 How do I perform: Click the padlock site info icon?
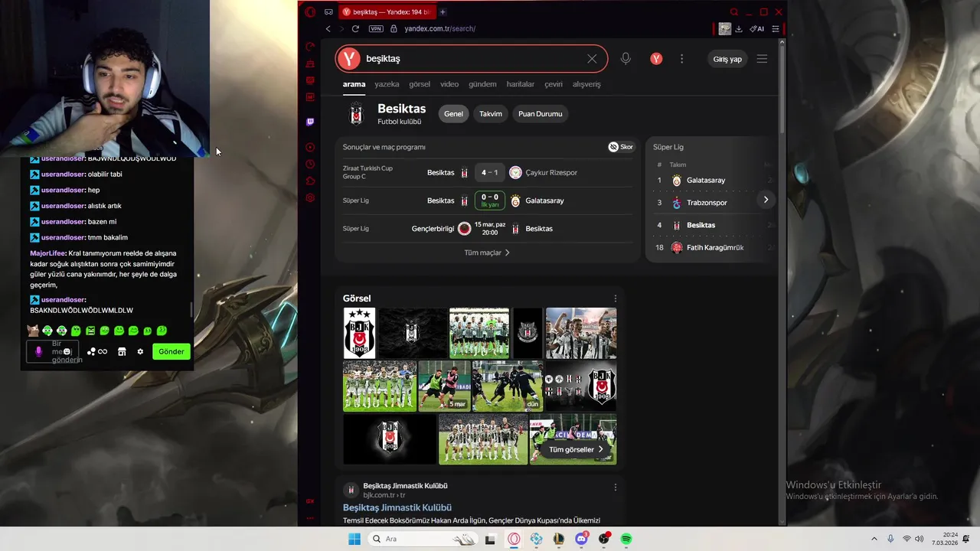(x=394, y=28)
